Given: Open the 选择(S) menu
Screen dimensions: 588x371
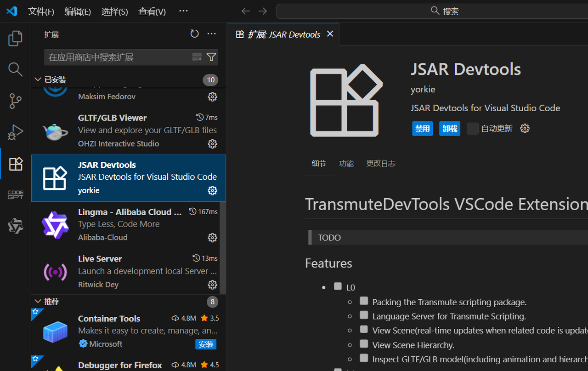Looking at the screenshot, I should [114, 11].
